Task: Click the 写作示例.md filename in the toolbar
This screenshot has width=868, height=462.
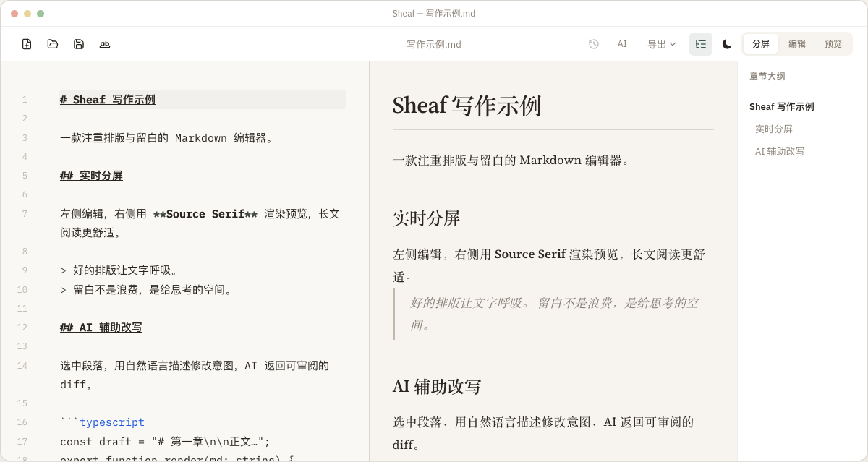Action: click(x=434, y=45)
